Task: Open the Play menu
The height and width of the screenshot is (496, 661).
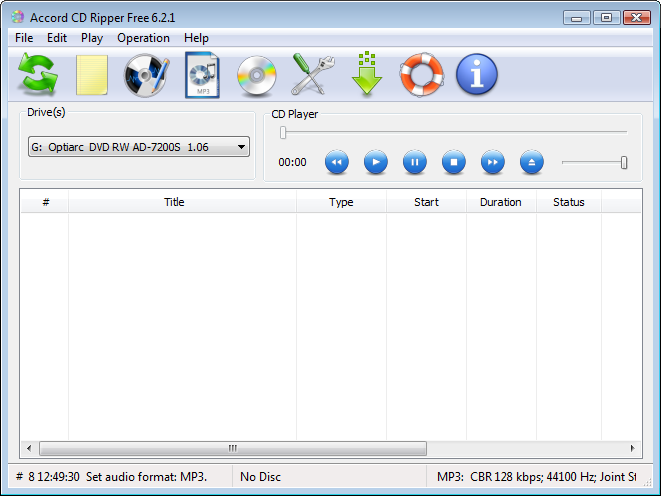Action: pyautogui.click(x=92, y=38)
